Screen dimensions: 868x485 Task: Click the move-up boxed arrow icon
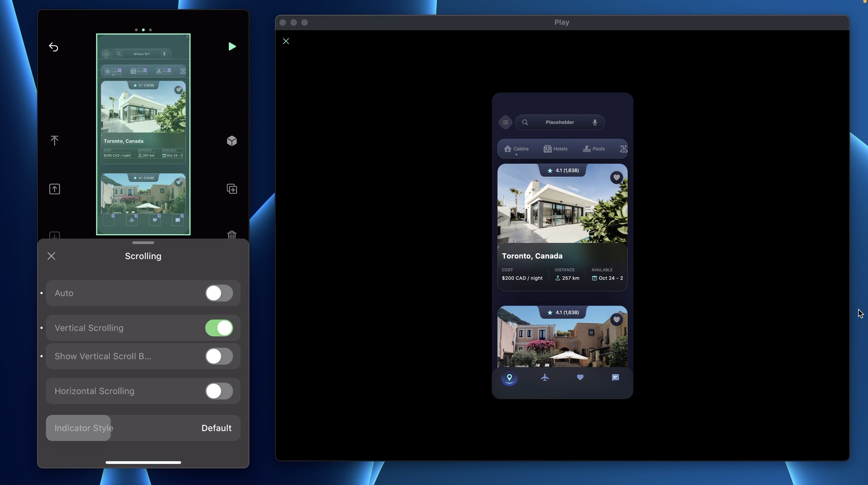pyautogui.click(x=55, y=189)
